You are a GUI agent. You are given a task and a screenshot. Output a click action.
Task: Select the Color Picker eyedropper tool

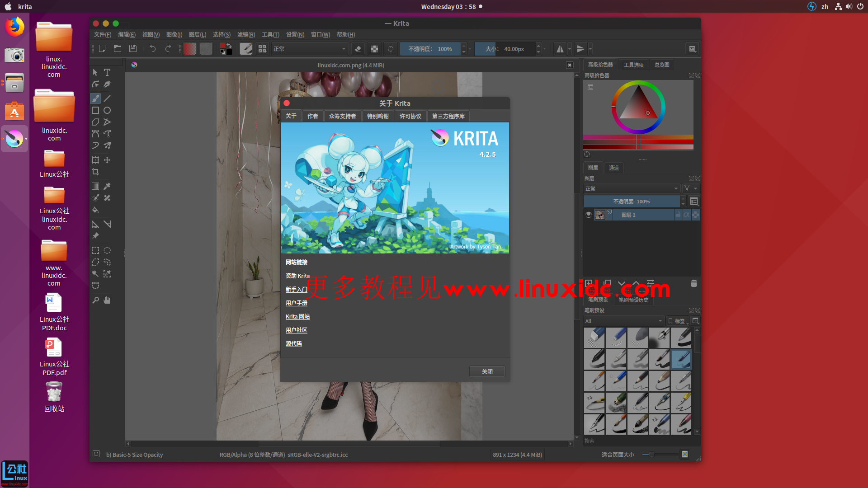coord(107,186)
